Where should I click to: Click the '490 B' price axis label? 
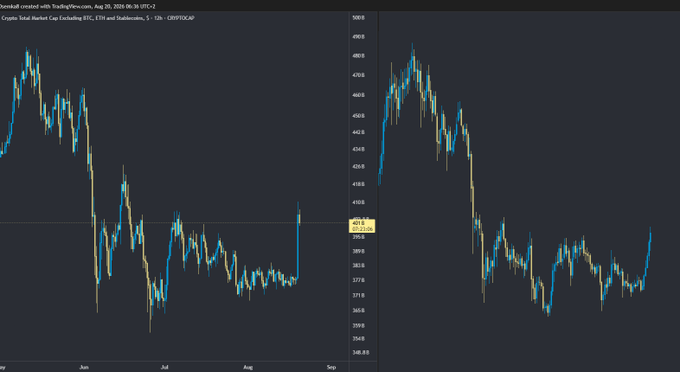[x=358, y=37]
